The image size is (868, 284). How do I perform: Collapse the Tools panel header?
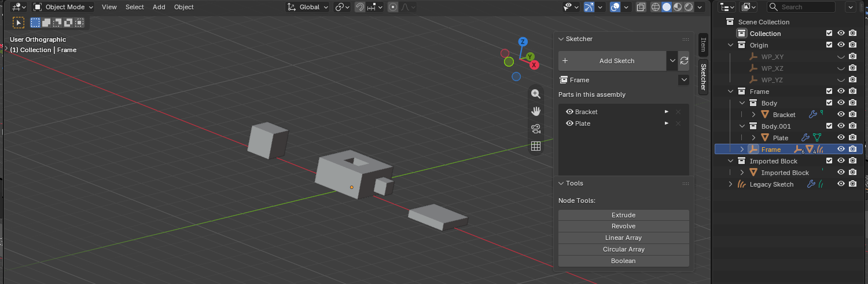tap(624, 183)
